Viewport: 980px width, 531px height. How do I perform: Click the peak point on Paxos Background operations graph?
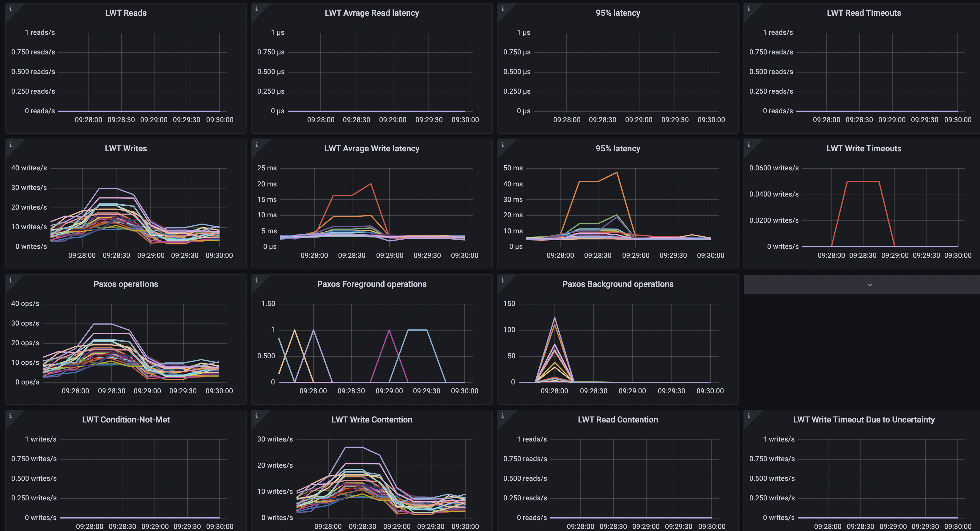point(554,317)
